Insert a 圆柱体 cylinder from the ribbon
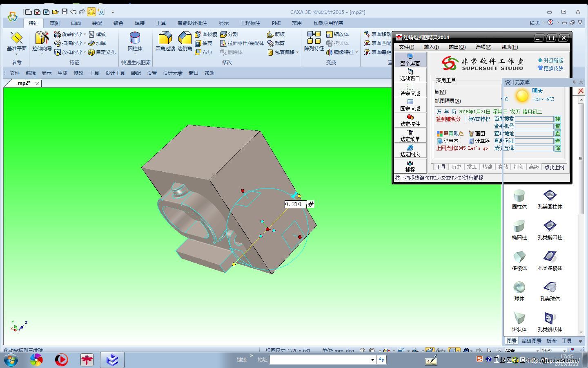Image resolution: width=588 pixels, height=368 pixels. click(135, 41)
